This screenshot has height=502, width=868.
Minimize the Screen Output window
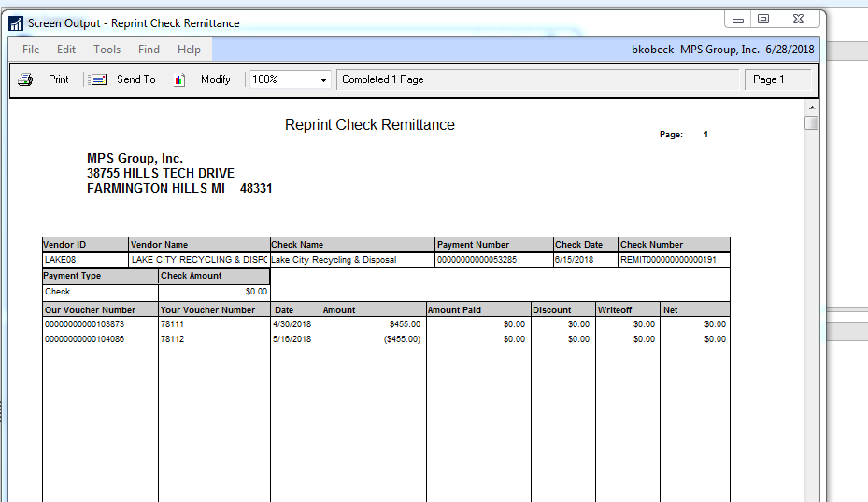(738, 20)
